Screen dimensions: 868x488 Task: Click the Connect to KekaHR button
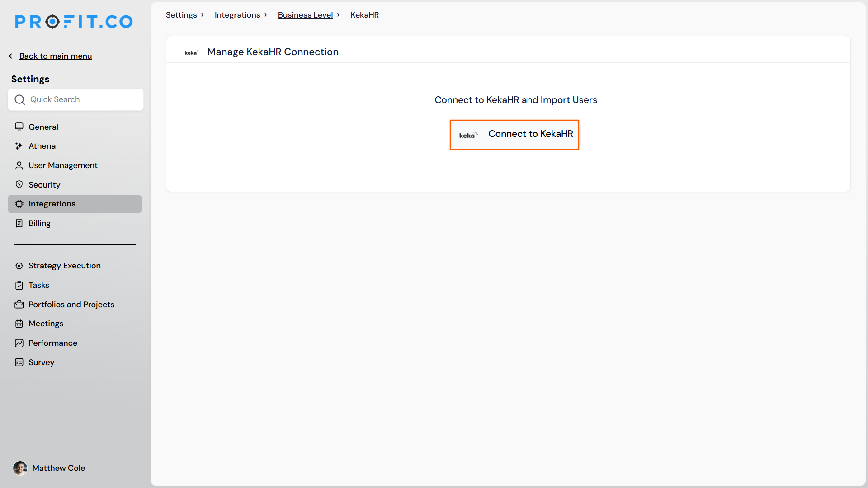[514, 135]
